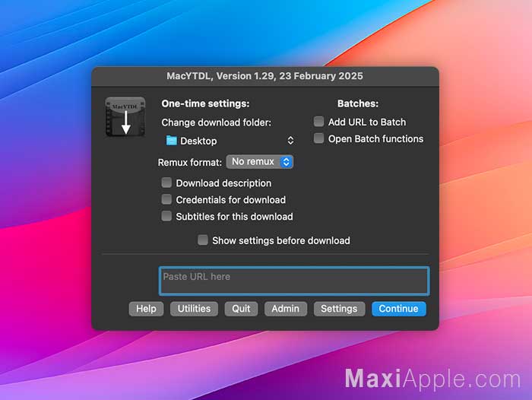Open the No remux format dropdown
This screenshot has height=400, width=532.
[260, 162]
